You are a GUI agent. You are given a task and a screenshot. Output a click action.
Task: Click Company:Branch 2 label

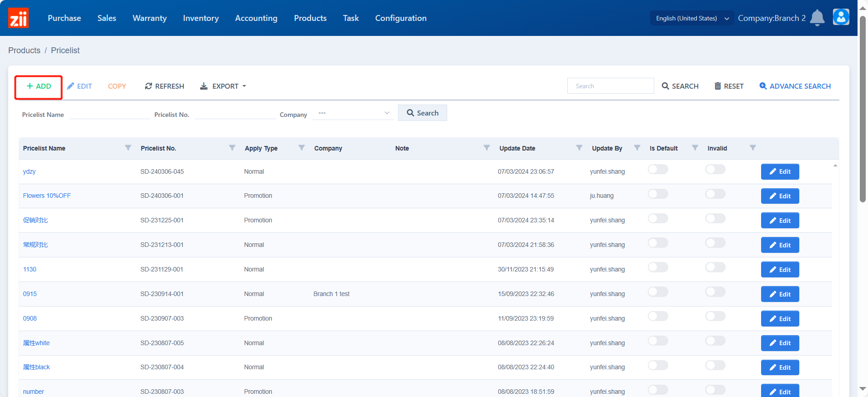pyautogui.click(x=772, y=18)
